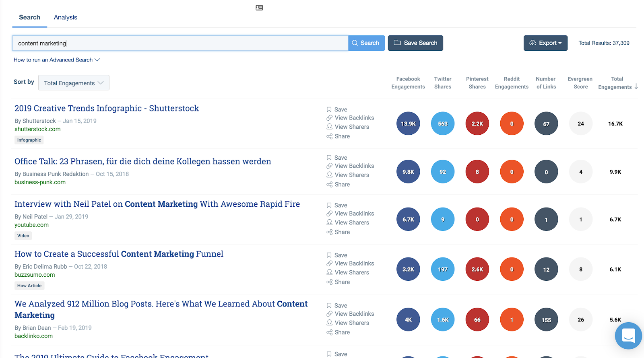Click Save bookmark icon for Shutterstock infographic
This screenshot has width=644, height=358.
(329, 109)
